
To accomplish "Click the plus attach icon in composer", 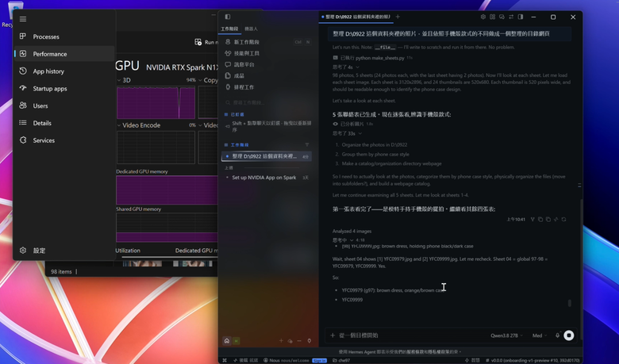I will pyautogui.click(x=333, y=335).
